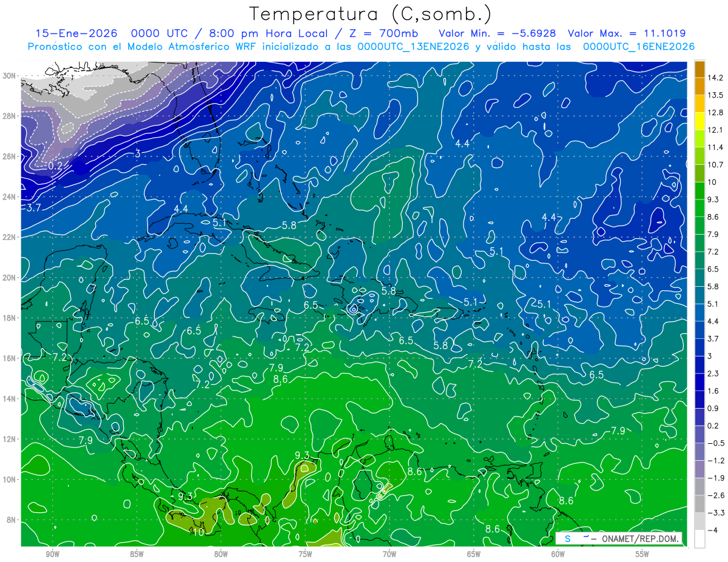Click the bright green legend band between 10 and 9.3
The image size is (728, 562).
pyautogui.click(x=699, y=191)
